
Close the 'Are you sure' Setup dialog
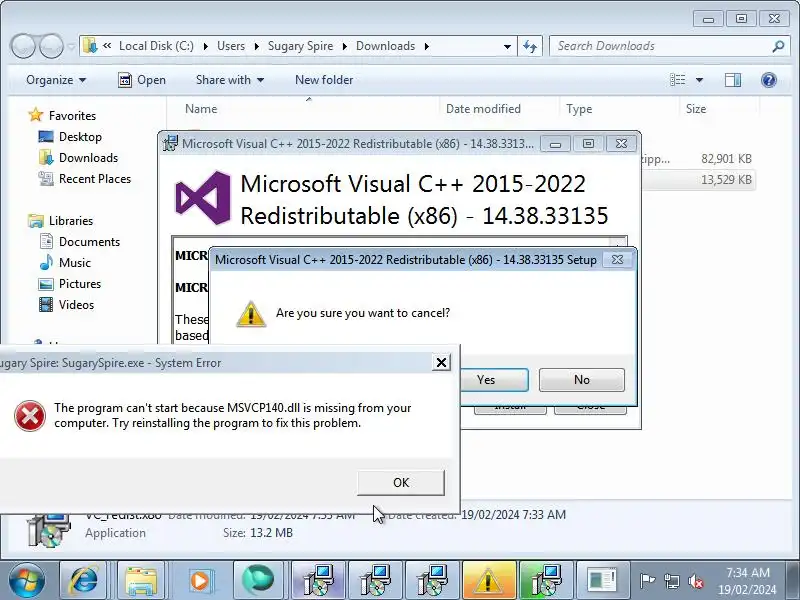pyautogui.click(x=617, y=259)
